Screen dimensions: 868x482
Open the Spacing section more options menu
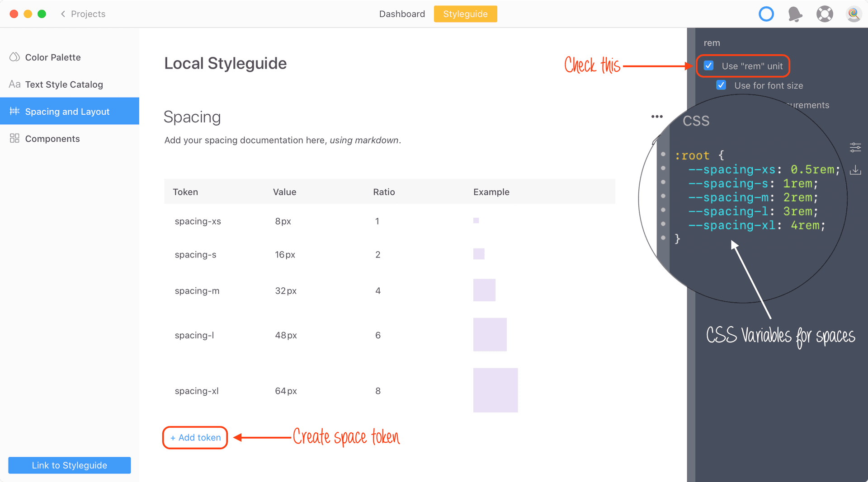click(x=657, y=117)
